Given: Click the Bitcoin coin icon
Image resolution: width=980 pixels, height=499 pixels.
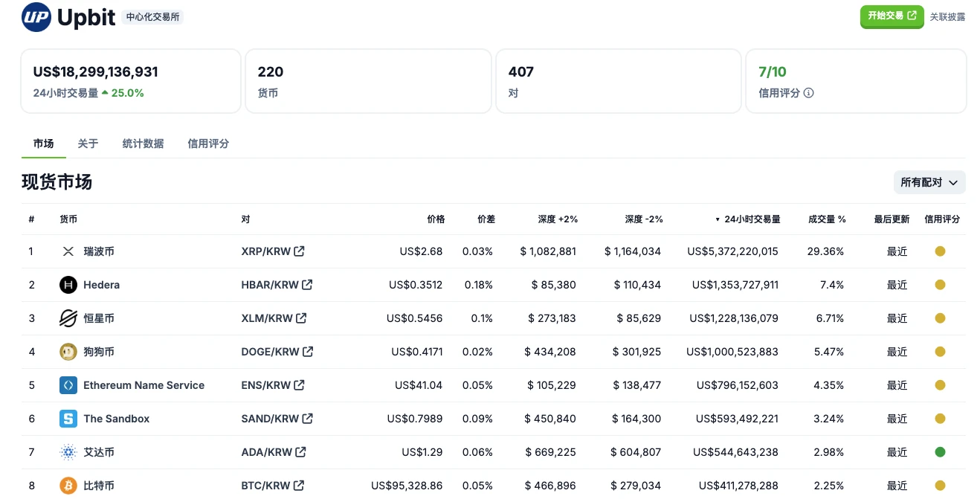Looking at the screenshot, I should point(68,486).
